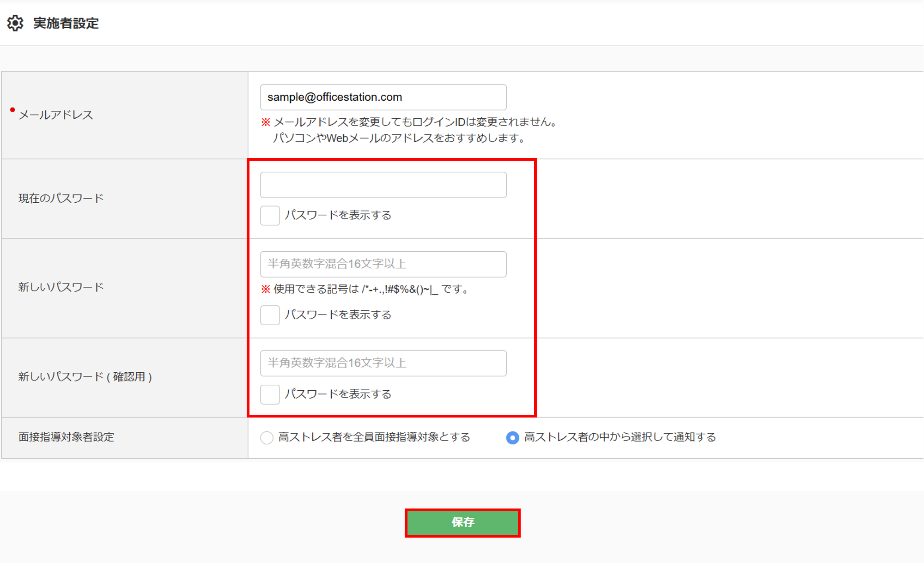Click the 新しいパスワード input field
The image size is (924, 563).
tap(383, 264)
